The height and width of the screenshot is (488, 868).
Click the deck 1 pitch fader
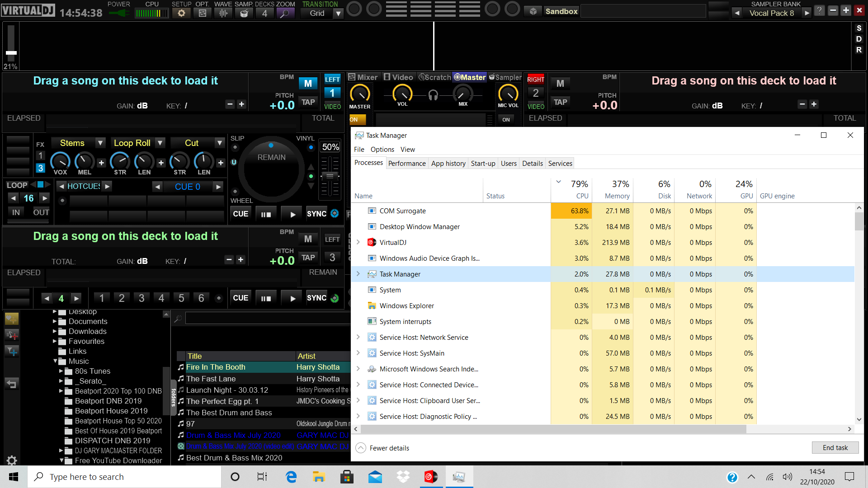(330, 176)
